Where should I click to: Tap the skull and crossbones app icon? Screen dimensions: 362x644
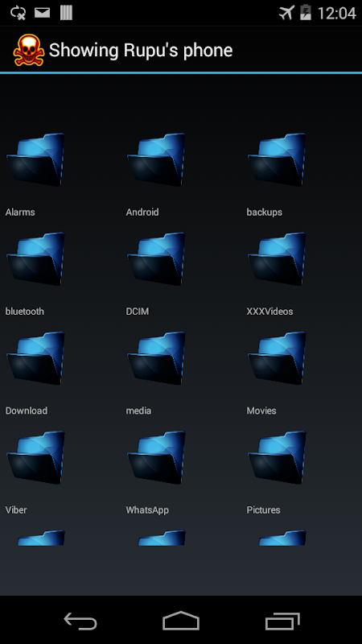pos(29,50)
